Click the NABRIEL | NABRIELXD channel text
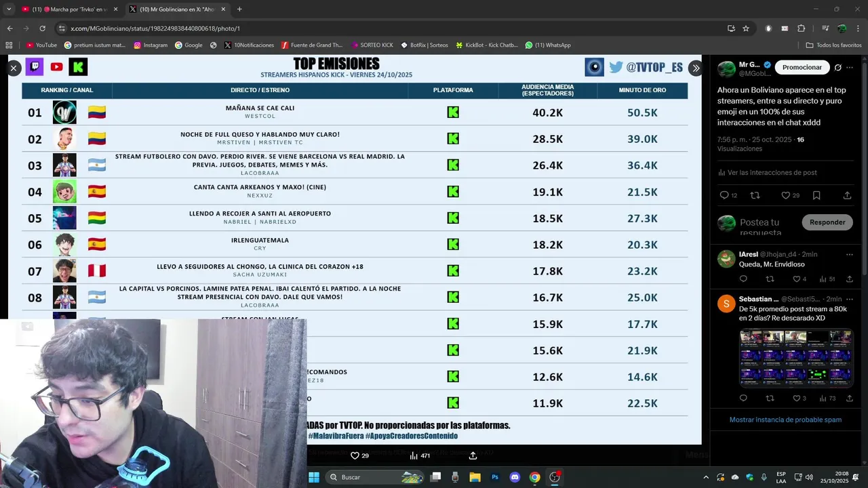The width and height of the screenshot is (868, 488). (x=260, y=222)
